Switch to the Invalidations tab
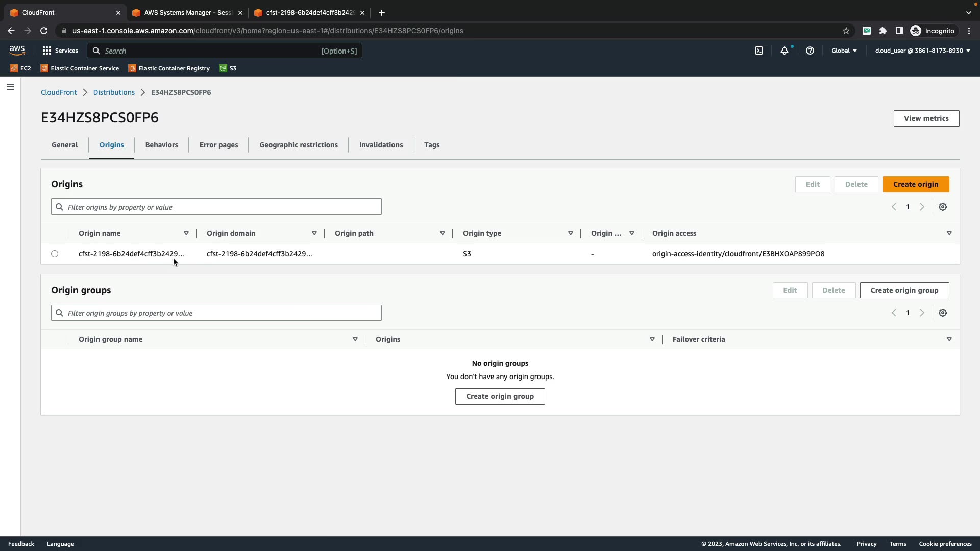Screen dimensions: 980x551 (381, 145)
